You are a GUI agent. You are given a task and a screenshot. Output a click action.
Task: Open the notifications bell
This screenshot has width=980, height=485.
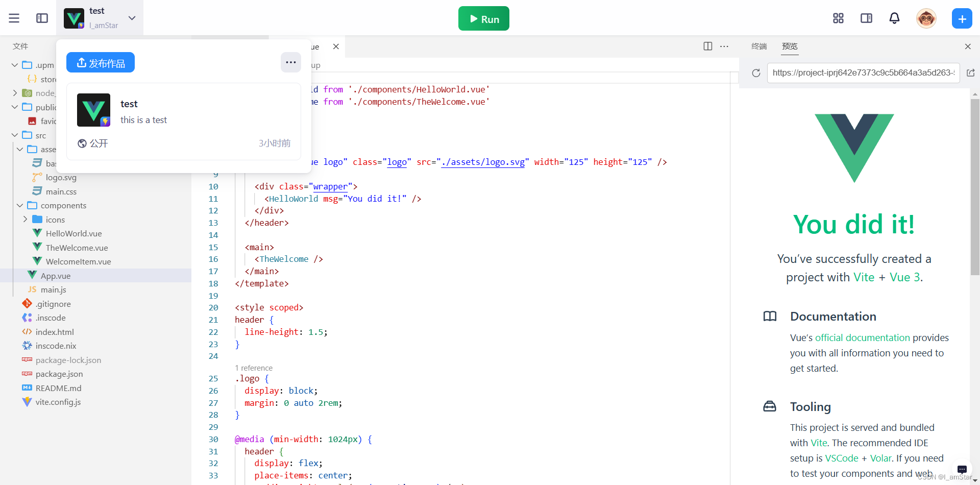(894, 18)
